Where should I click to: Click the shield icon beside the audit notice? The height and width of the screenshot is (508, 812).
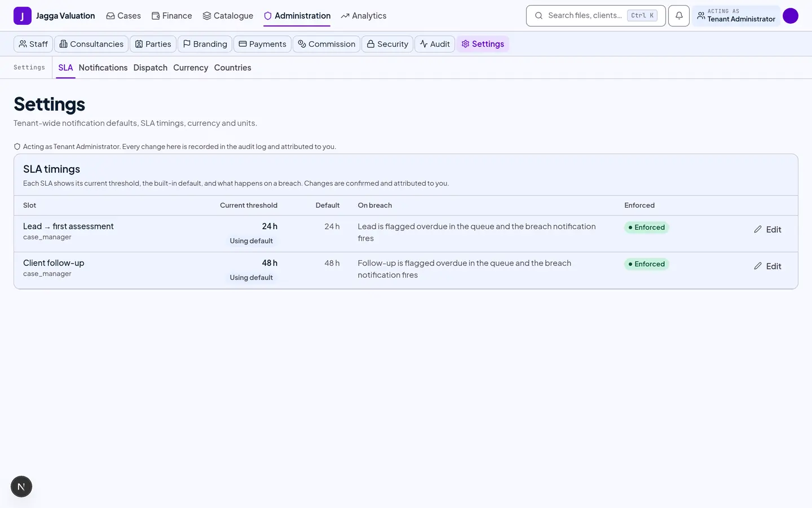17,147
